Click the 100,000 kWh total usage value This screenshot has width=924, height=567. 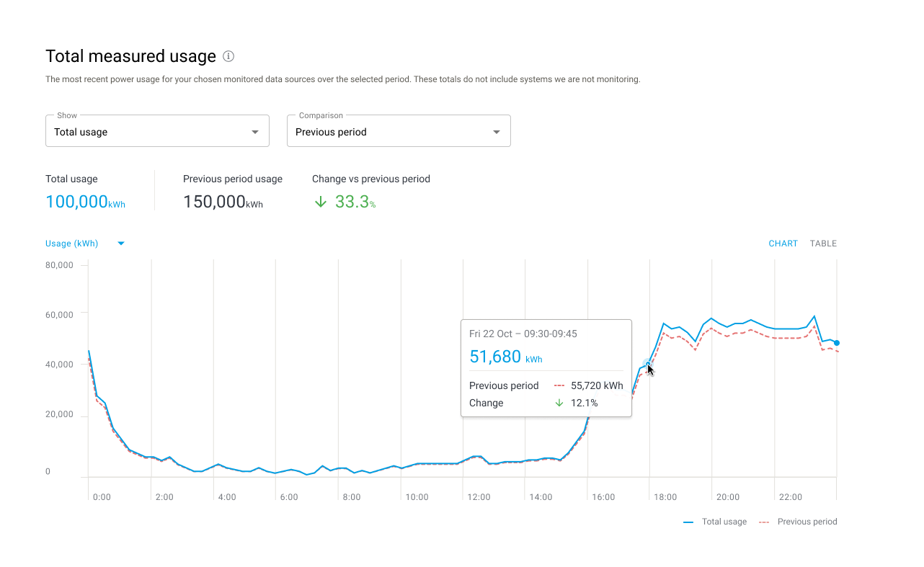pyautogui.click(x=85, y=202)
